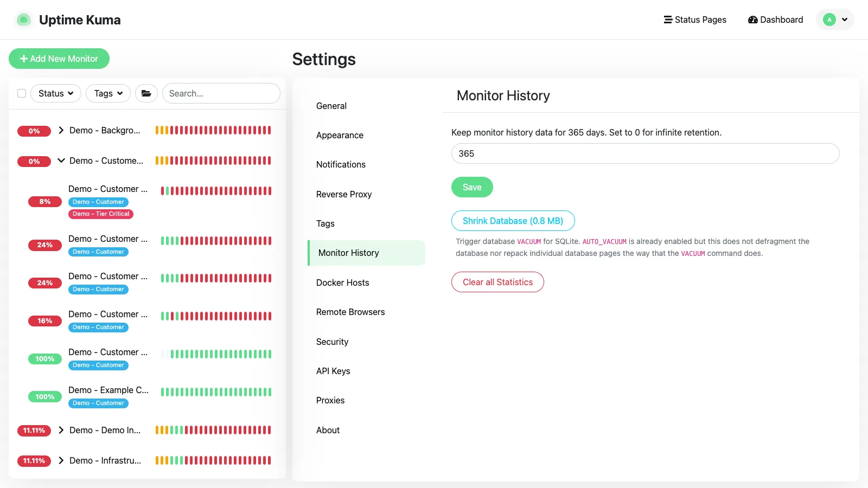868x488 pixels.
Task: Open the Tags filter dropdown
Action: click(108, 93)
